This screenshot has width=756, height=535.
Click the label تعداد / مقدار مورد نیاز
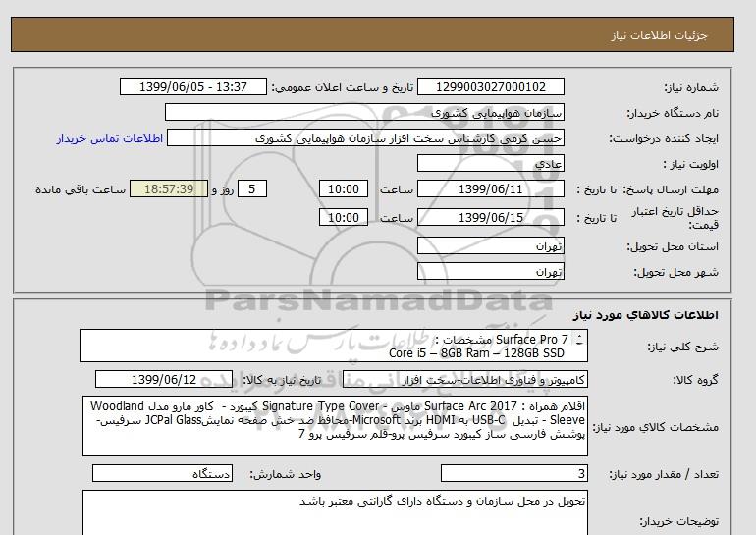tap(664, 475)
